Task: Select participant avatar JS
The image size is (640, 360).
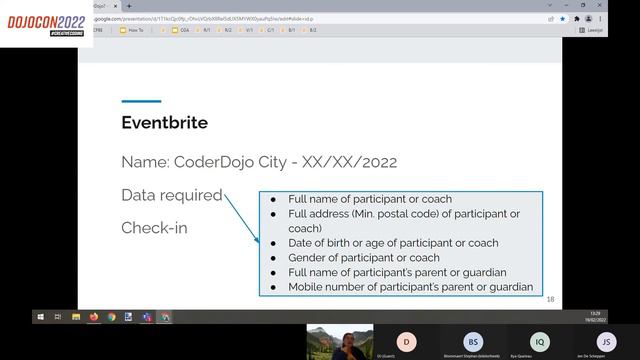Action: click(x=606, y=342)
